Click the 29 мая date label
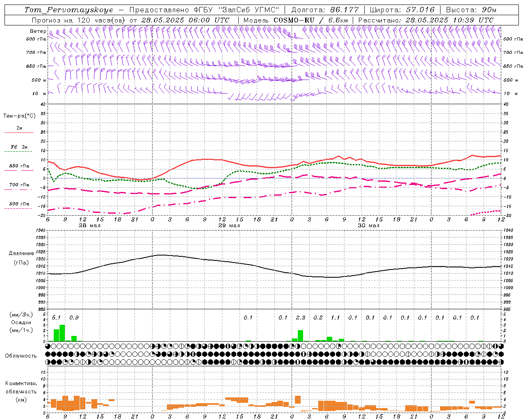Image resolution: width=525 pixels, height=420 pixels. [x=229, y=226]
